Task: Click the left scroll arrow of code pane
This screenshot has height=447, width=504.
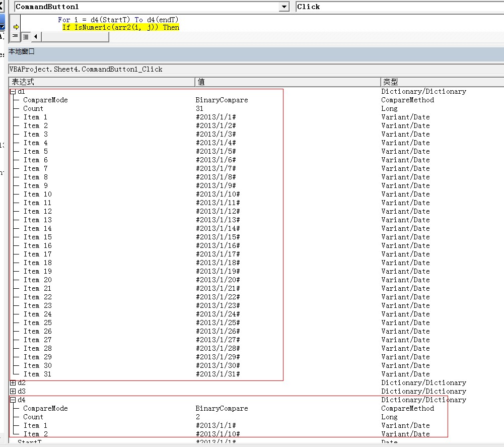Action: point(35,37)
